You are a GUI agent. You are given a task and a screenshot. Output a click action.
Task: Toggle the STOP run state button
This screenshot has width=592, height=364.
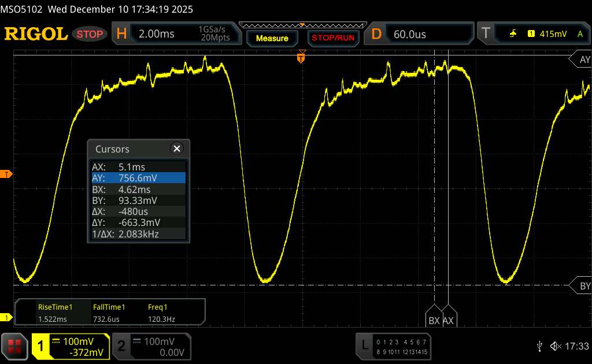[90, 34]
